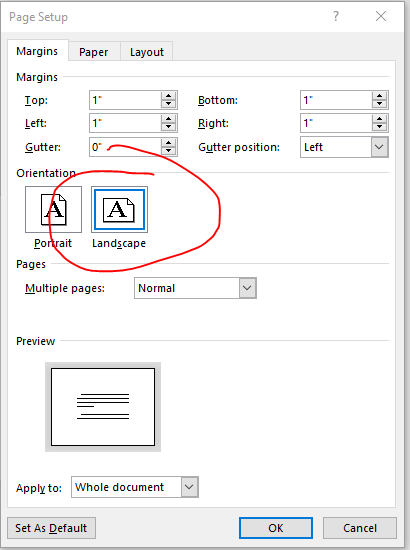
Task: Click the Top margin input field
Action: (125, 100)
